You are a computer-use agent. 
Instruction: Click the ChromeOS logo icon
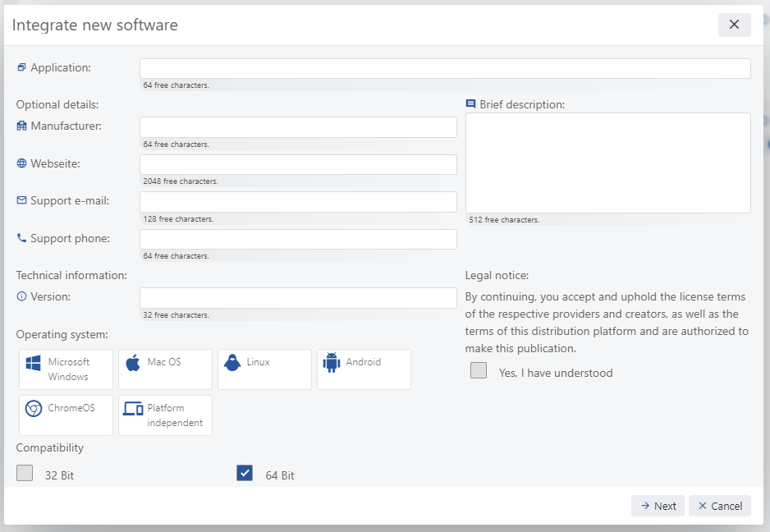point(34,409)
